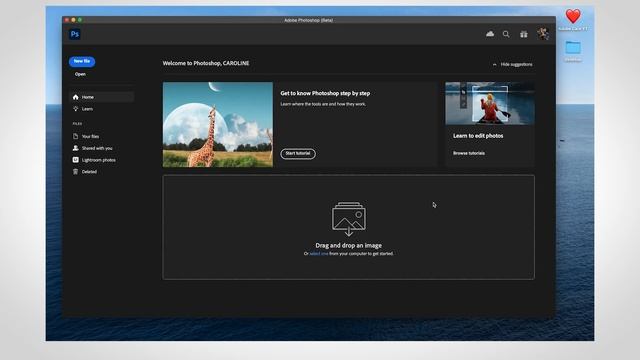Click the 'select one' link
640x360 pixels.
click(x=319, y=254)
